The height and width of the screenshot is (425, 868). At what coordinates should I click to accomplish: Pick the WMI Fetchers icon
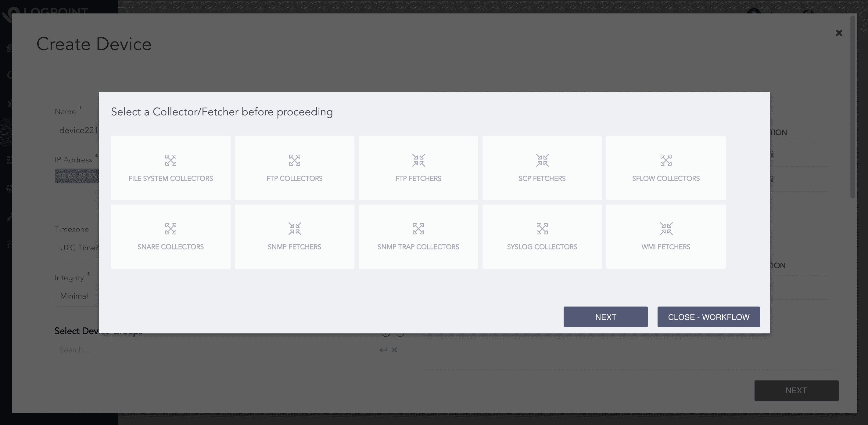(x=666, y=229)
